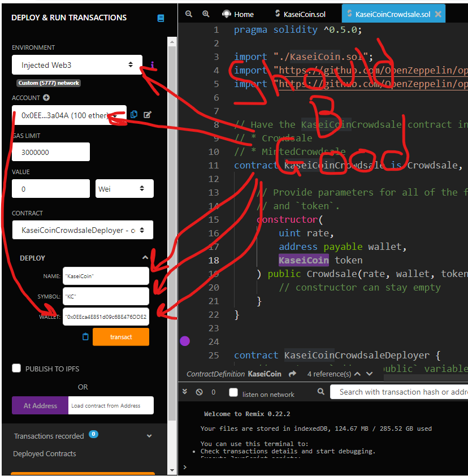Copy the account address to clipboard
The height and width of the screenshot is (476, 468).
(134, 114)
